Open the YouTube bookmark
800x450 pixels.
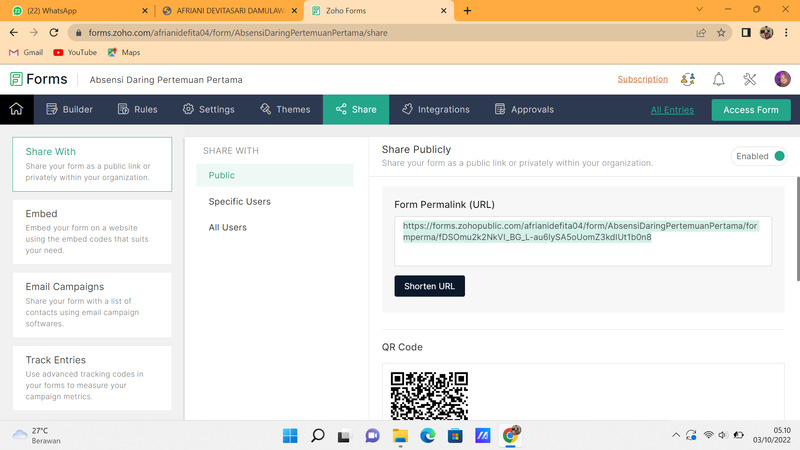pos(75,53)
